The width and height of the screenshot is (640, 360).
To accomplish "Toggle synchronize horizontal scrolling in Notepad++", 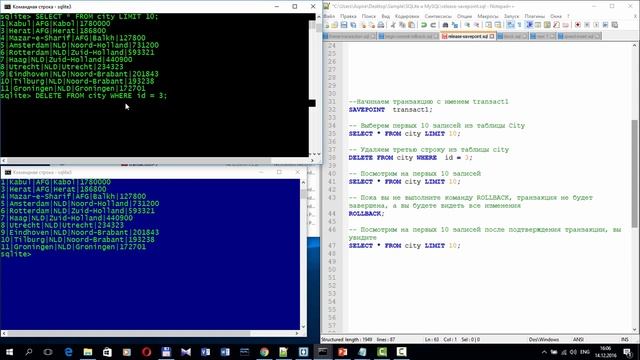I will (x=499, y=25).
